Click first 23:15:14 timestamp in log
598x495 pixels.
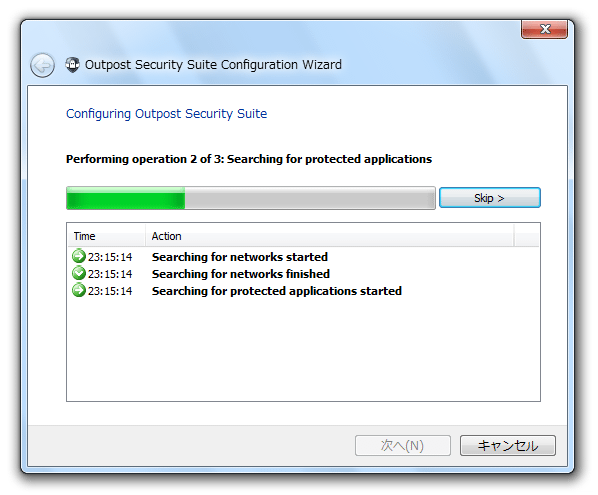pyautogui.click(x=110, y=257)
